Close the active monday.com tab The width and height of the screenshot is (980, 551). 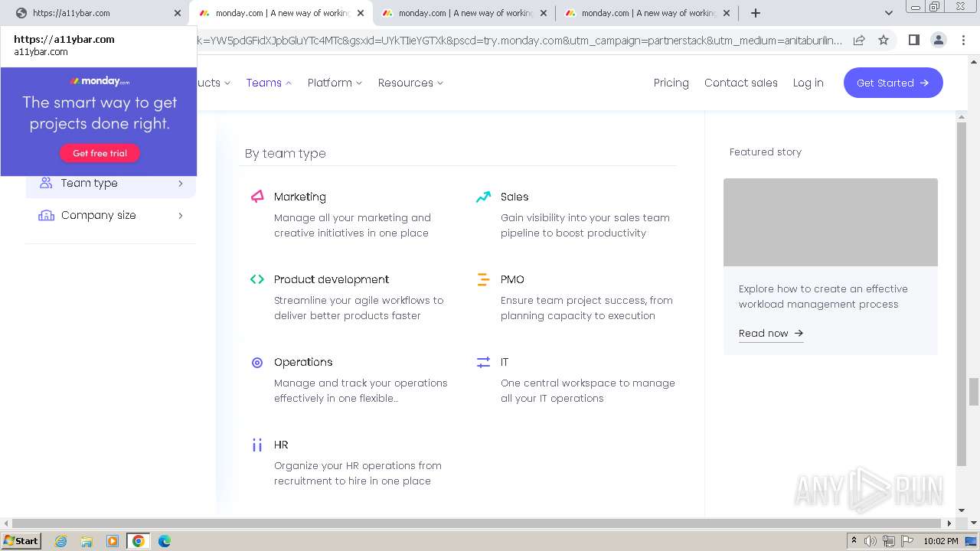click(361, 13)
